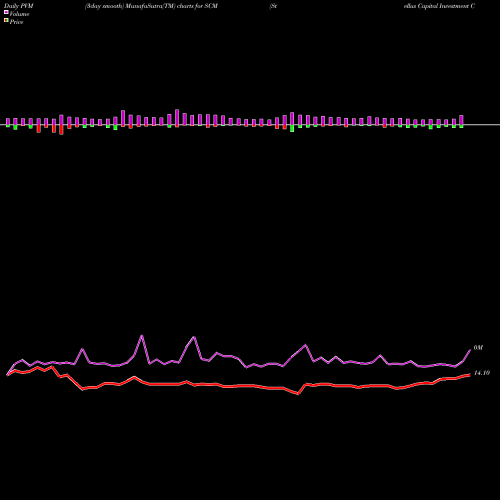
Task: Click the 'Daily PVM' title text
Action: [x=19, y=6]
